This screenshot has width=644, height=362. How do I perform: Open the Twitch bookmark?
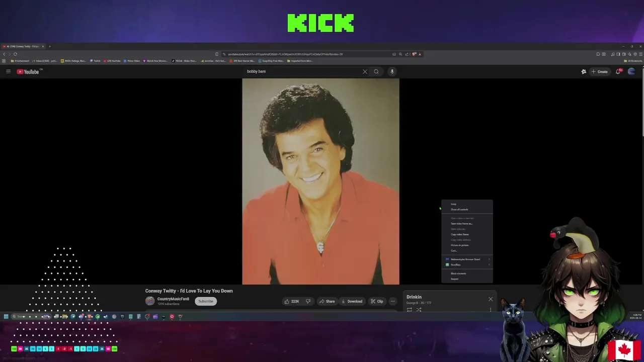tap(95, 61)
